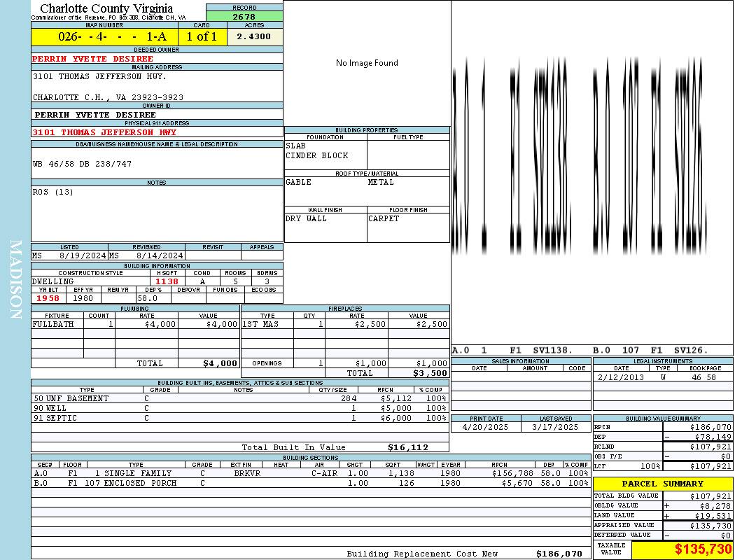Click the Charlotte County Virginia title
Screen dimensions: 735x560
click(x=106, y=8)
